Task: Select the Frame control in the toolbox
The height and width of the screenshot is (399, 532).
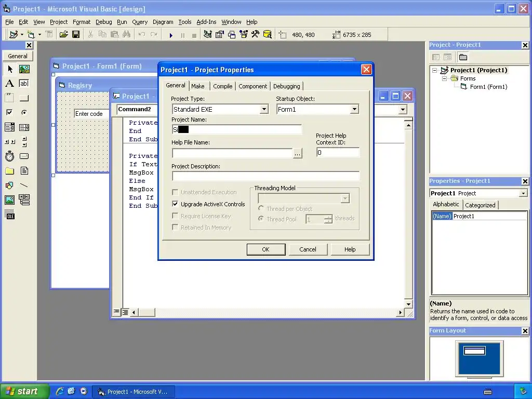Action: click(10, 98)
